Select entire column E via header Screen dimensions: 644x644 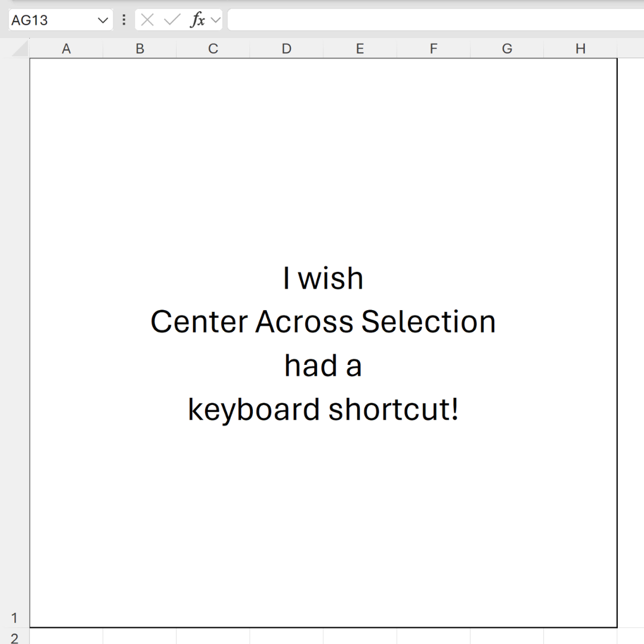click(360, 49)
